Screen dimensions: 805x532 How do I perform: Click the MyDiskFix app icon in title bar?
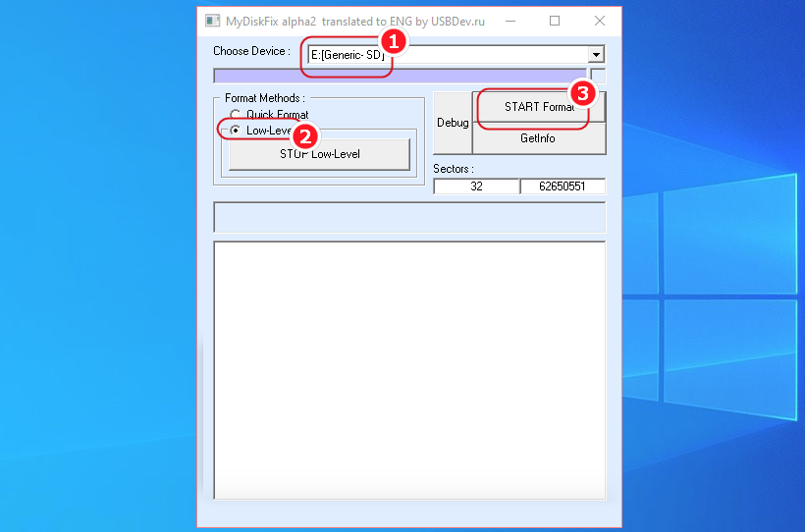click(212, 21)
